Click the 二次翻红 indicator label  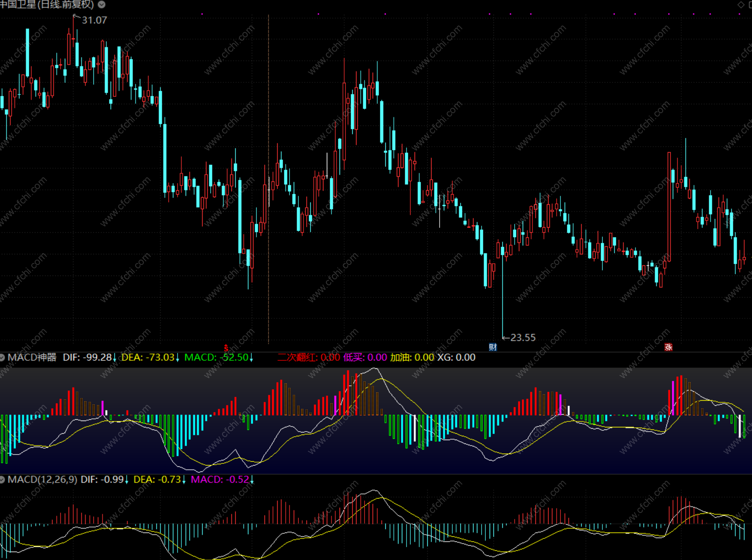pyautogui.click(x=297, y=357)
